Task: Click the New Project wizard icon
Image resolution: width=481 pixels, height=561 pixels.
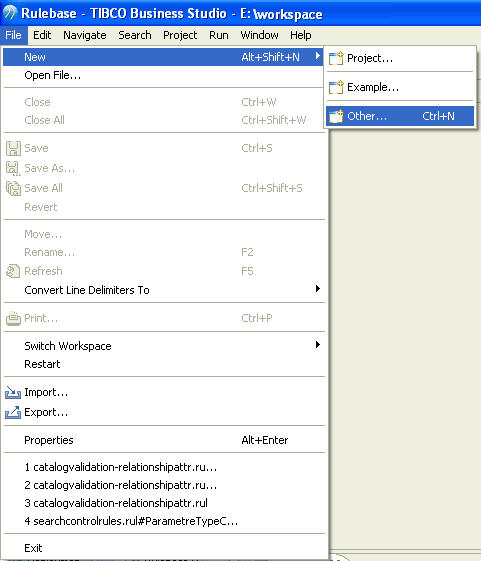Action: (336, 58)
